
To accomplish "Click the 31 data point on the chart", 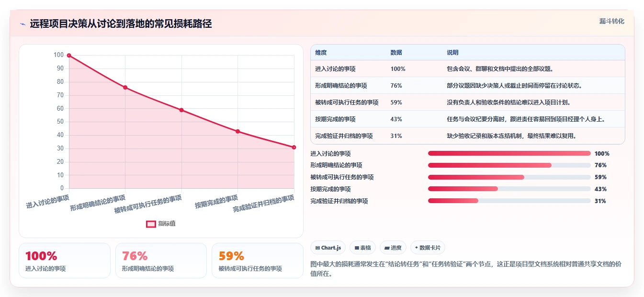I will tap(294, 148).
